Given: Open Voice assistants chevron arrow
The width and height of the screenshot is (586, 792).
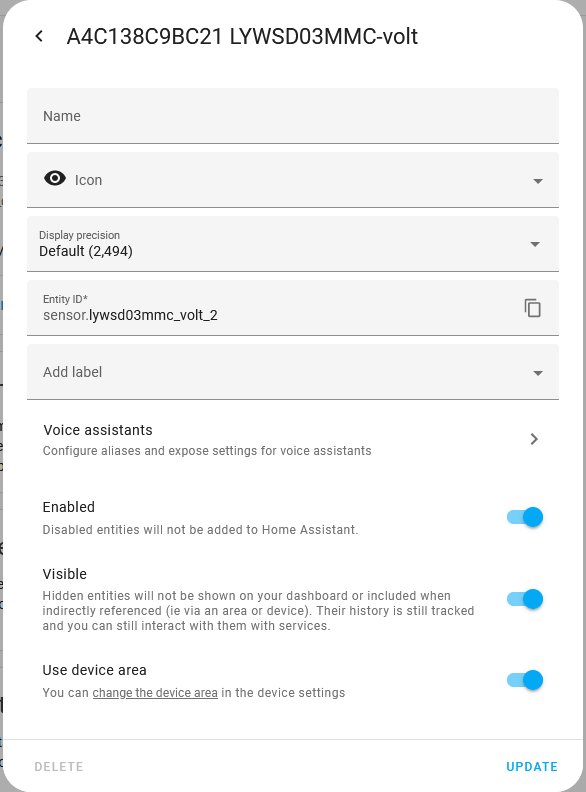Looking at the screenshot, I should (534, 439).
